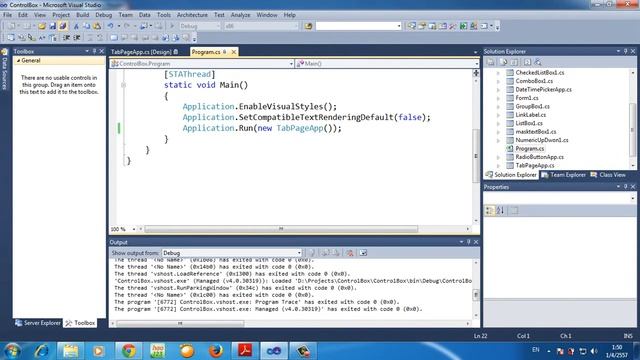
Task: Open the Build menu
Action: pos(82,15)
